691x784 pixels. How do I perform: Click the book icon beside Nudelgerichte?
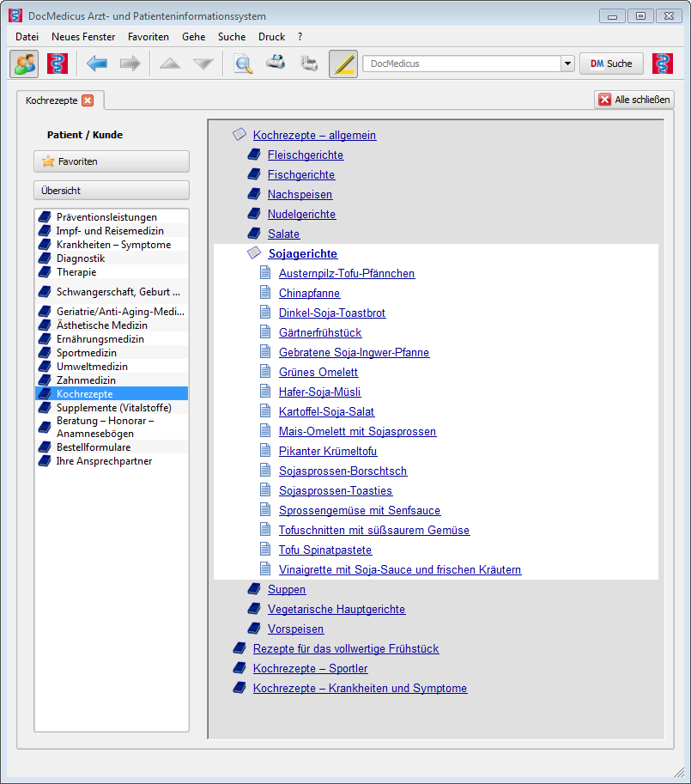point(254,214)
